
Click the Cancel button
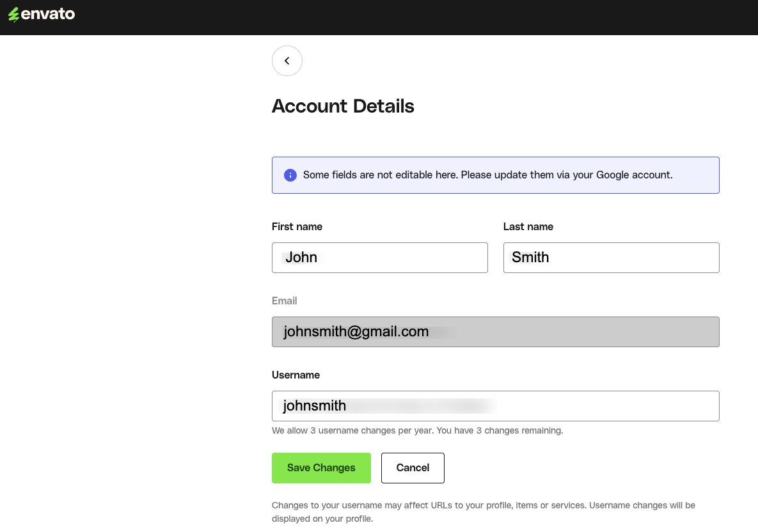tap(413, 467)
